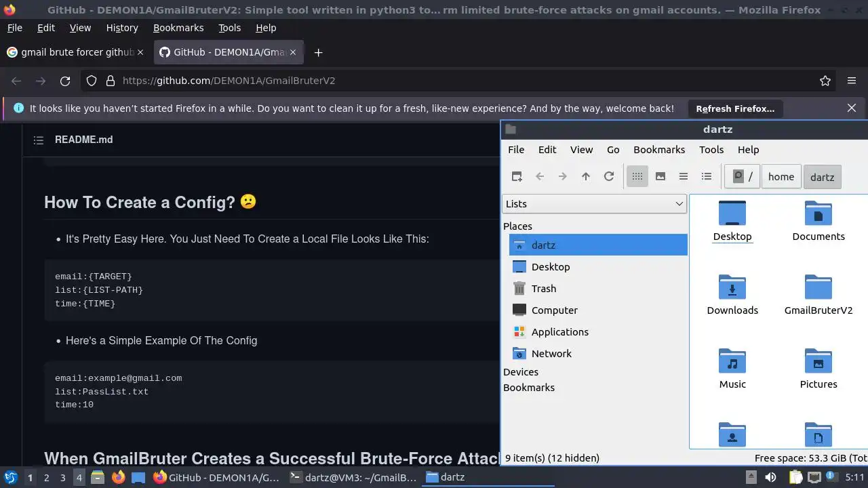Launch Firefox from taskbar quick launch
This screenshot has width=868, height=488.
(118, 477)
